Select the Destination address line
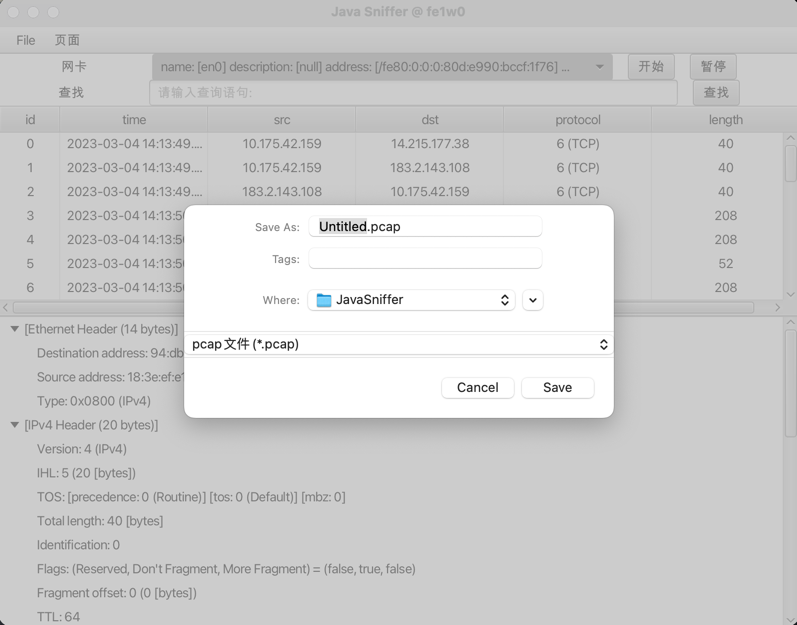 point(110,353)
